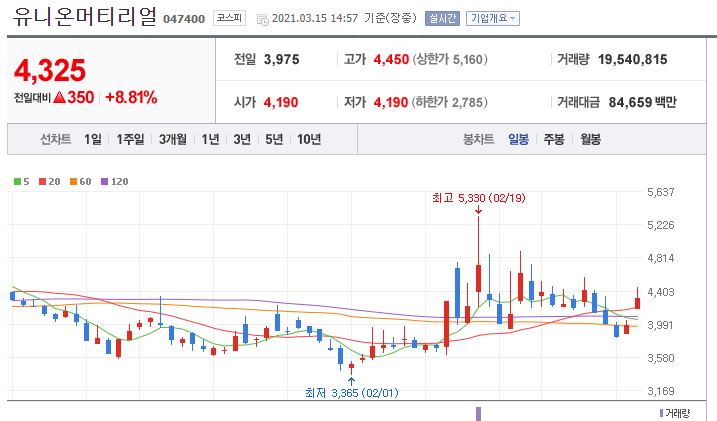This screenshot has height=421, width=717.
Task: Select the 5년 line chart tab
Action: pos(274,139)
